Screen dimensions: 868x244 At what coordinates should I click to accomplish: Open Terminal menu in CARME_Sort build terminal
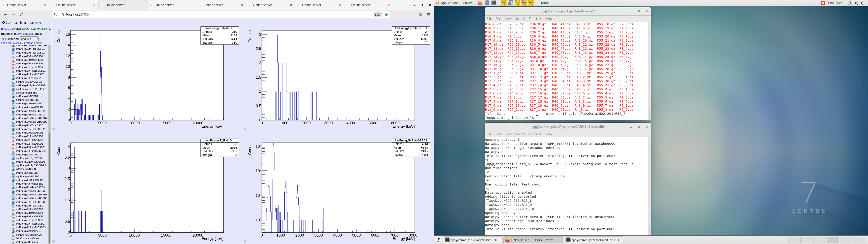pos(535,134)
